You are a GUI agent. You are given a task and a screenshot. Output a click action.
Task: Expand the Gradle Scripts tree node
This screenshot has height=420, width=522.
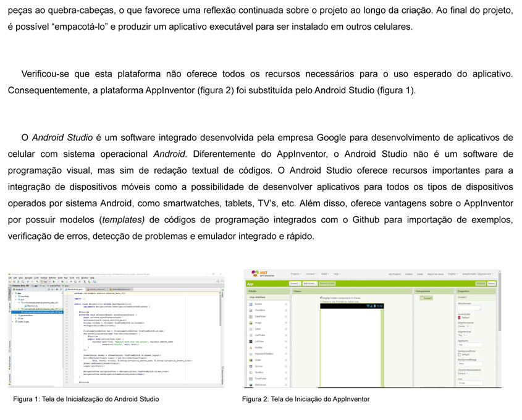pos(14,322)
